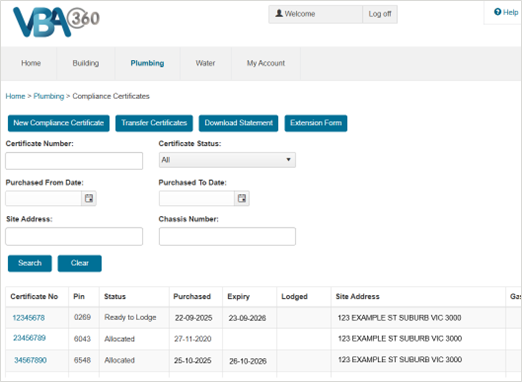Follow the Home breadcrumb link

click(x=15, y=96)
